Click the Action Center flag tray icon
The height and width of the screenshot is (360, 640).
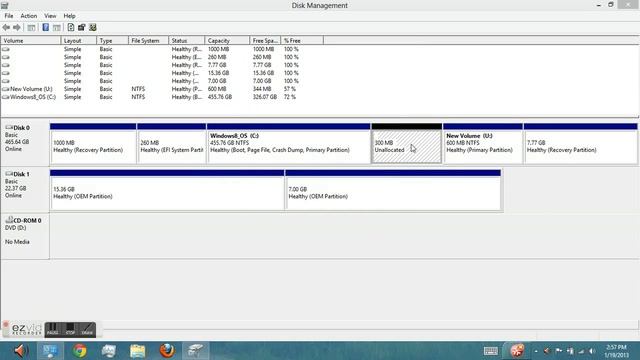pyautogui.click(x=558, y=351)
